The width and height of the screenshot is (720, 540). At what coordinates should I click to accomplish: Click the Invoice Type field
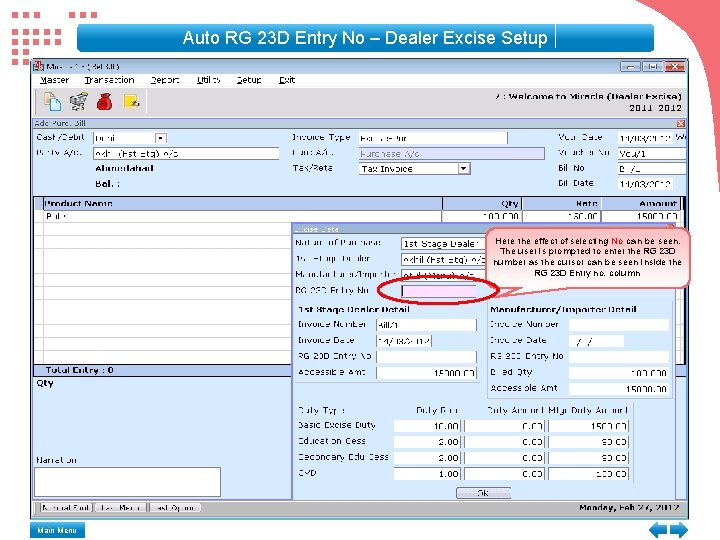pyautogui.click(x=433, y=138)
